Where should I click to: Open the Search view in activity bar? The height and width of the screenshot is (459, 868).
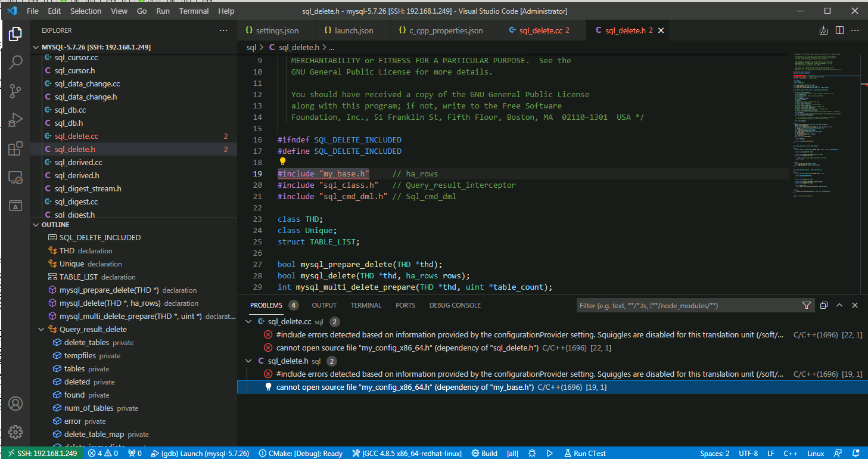pos(15,62)
